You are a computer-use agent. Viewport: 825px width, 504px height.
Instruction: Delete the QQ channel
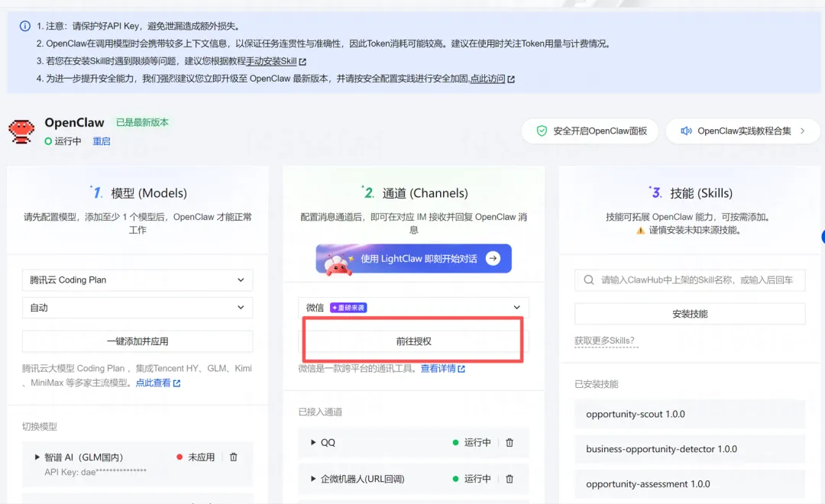pos(510,442)
